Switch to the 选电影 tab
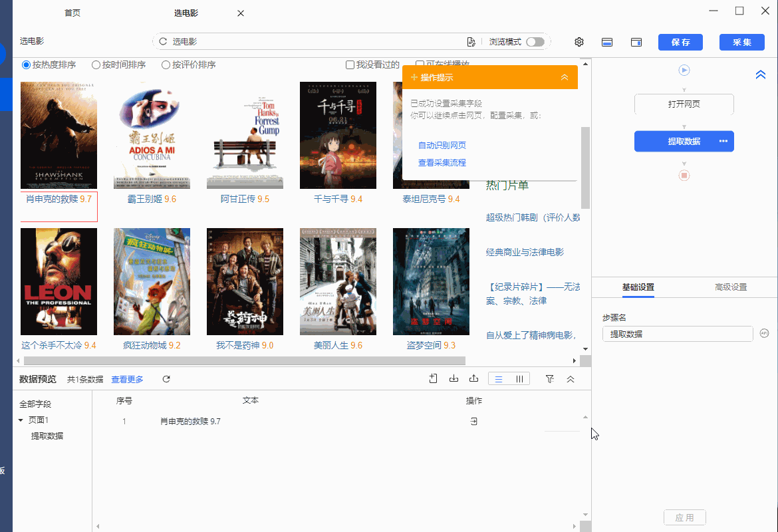The image size is (778, 532). coord(186,13)
